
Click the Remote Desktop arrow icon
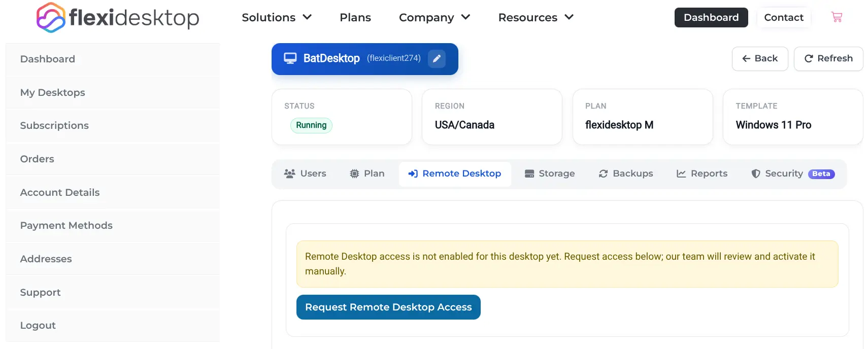(413, 173)
